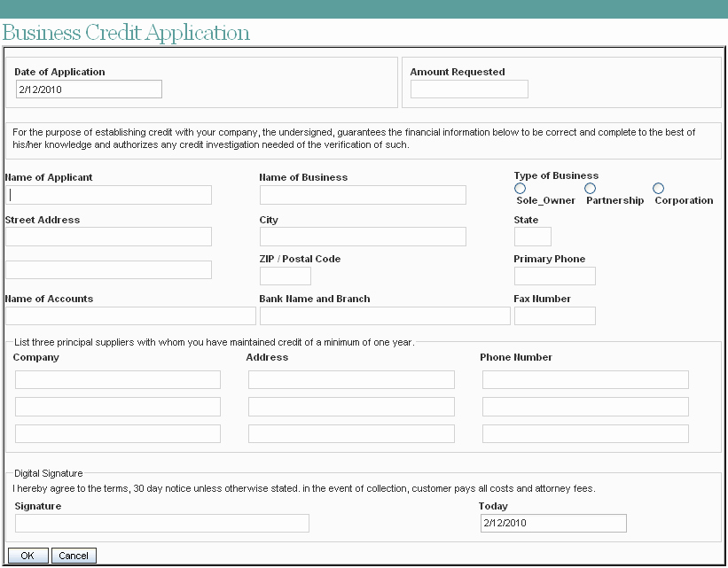Image resolution: width=728 pixels, height=568 pixels.
Task: Click the Name of Applicant field
Action: pos(108,195)
